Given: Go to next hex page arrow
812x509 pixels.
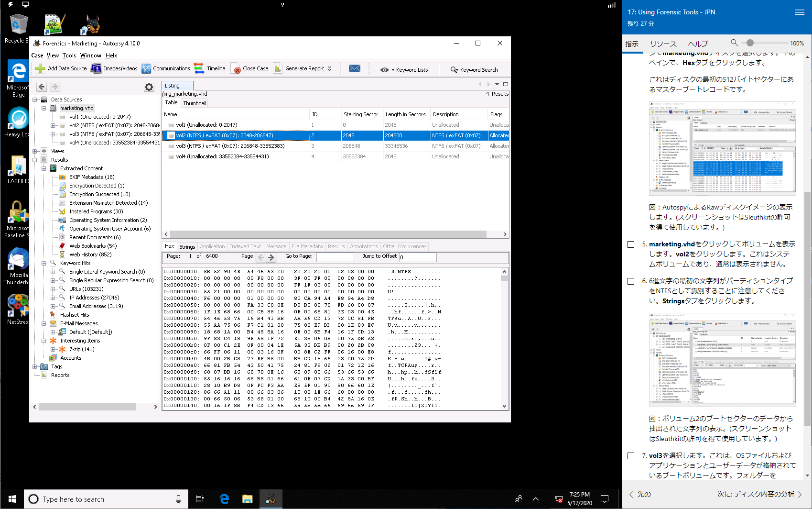Looking at the screenshot, I should 271,257.
